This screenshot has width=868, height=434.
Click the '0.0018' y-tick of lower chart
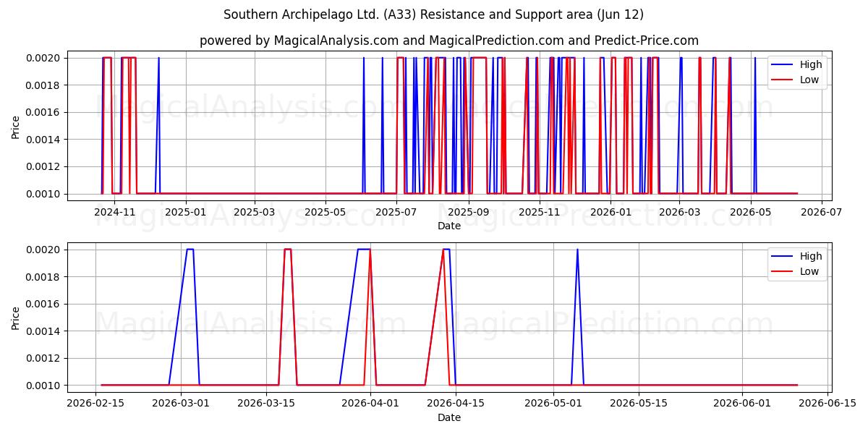click(x=45, y=277)
